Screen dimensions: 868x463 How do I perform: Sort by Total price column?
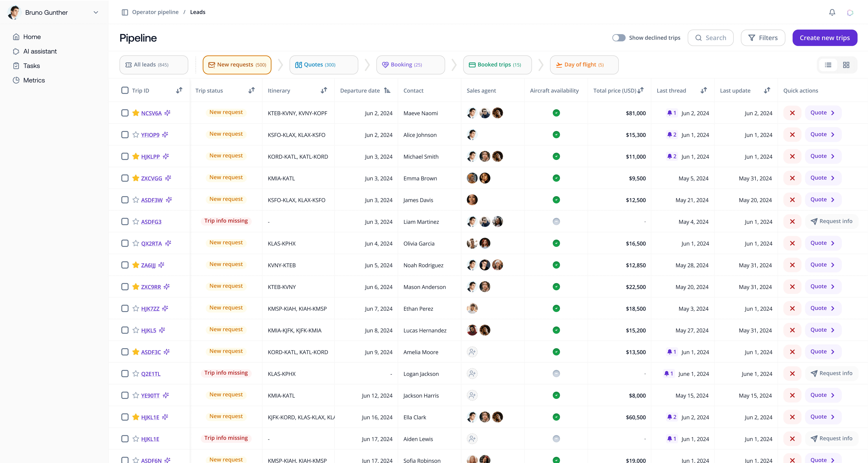(x=641, y=90)
